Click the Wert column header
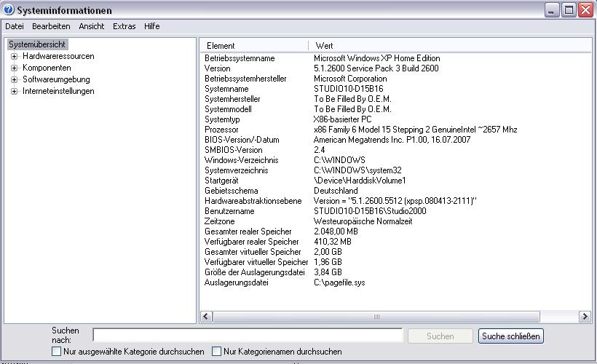597x364 pixels. click(x=450, y=46)
